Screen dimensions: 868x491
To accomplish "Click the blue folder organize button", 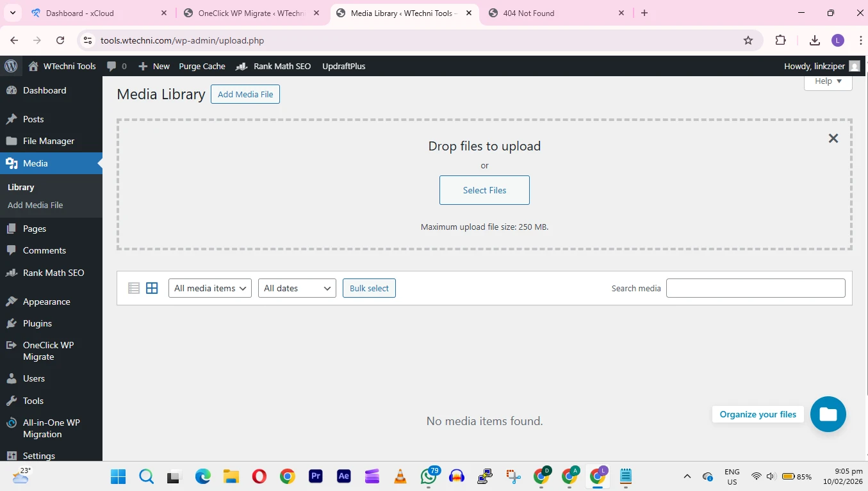I will [828, 414].
